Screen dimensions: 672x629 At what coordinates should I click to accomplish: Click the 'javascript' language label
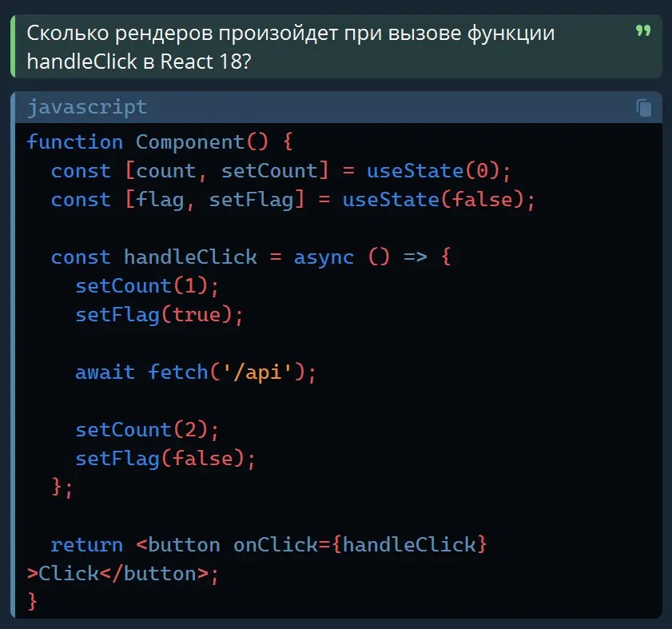[x=87, y=107]
